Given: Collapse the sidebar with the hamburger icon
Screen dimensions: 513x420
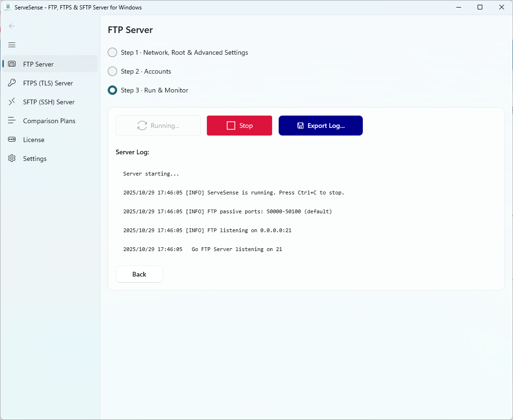Looking at the screenshot, I should coord(11,45).
